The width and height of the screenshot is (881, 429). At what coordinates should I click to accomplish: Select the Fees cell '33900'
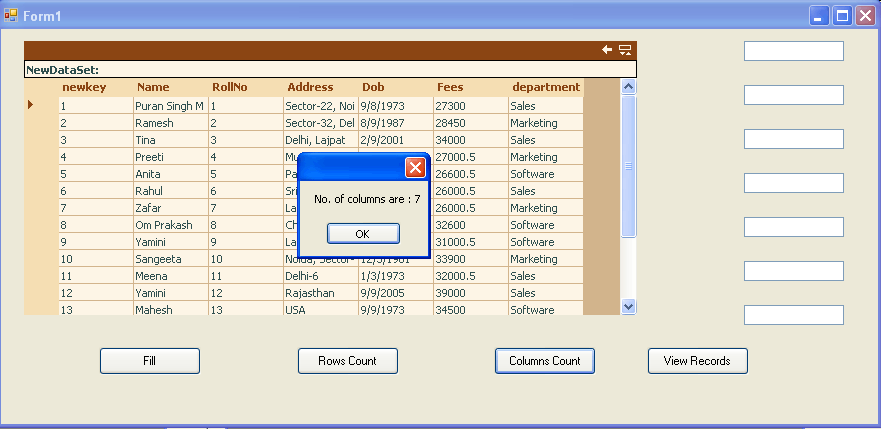coord(471,259)
